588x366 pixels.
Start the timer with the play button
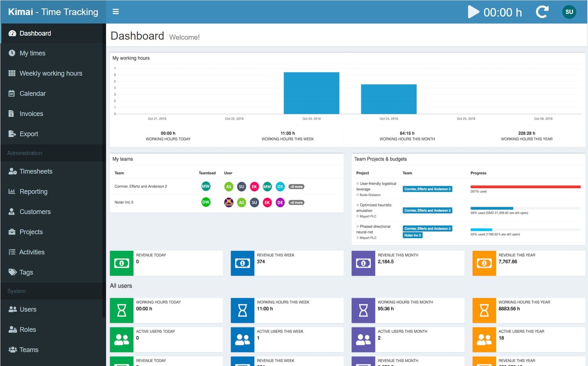click(473, 12)
